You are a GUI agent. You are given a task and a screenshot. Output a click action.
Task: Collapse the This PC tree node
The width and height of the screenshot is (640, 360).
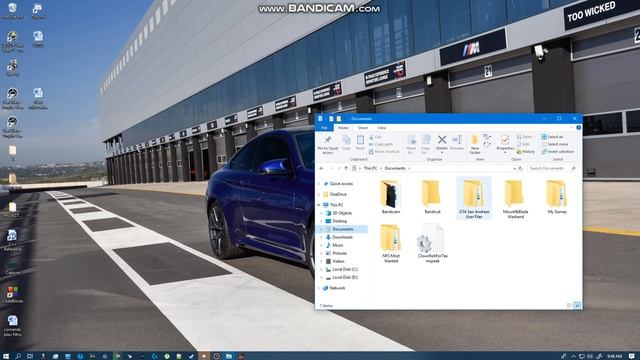click(319, 205)
